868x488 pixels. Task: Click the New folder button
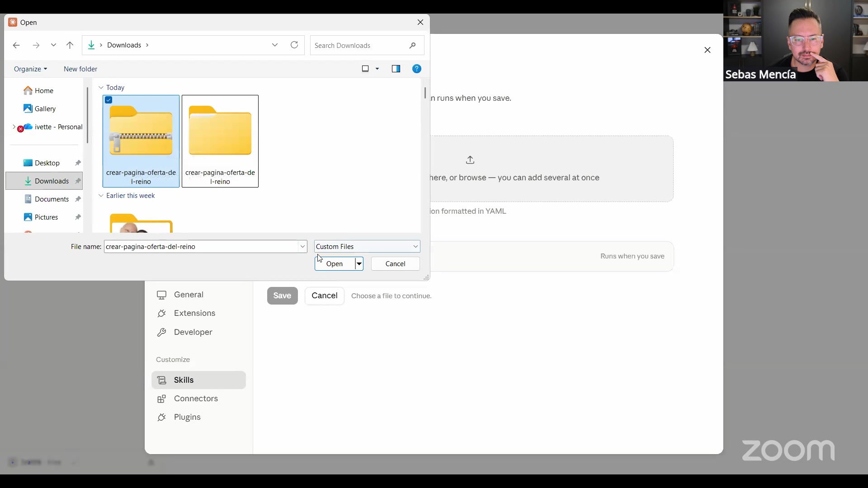(x=80, y=69)
